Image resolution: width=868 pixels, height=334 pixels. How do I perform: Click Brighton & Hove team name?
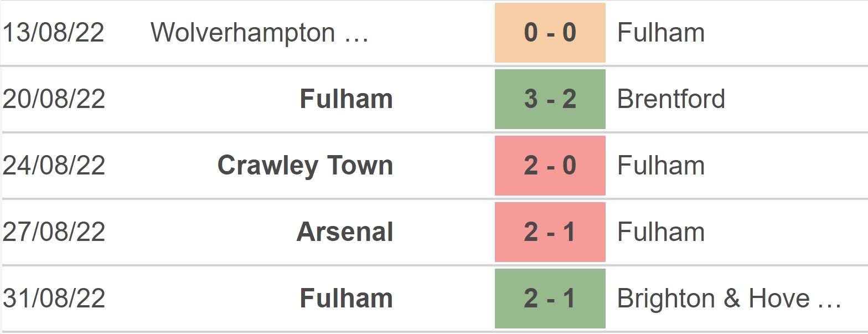tap(729, 299)
